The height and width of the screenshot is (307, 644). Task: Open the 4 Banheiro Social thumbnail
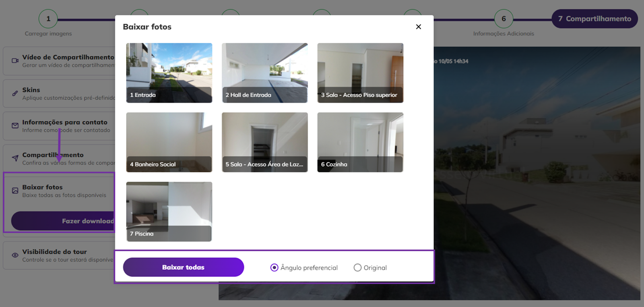click(x=169, y=142)
